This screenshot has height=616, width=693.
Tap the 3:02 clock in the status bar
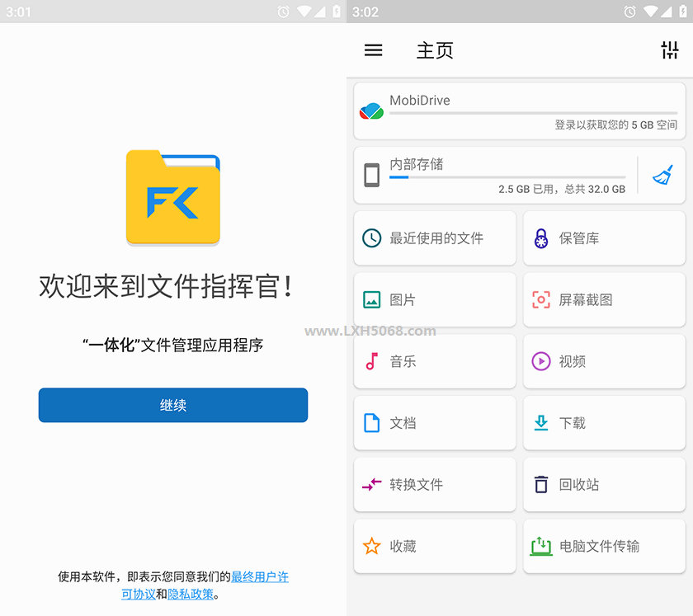[x=365, y=12]
